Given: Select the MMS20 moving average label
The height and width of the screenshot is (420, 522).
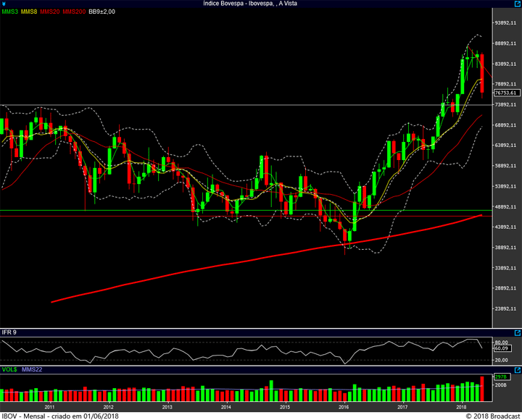Looking at the screenshot, I should click(49, 12).
